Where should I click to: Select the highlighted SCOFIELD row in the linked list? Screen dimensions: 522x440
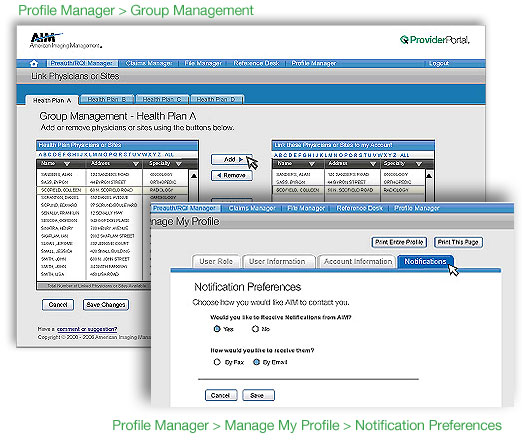tap(349, 190)
